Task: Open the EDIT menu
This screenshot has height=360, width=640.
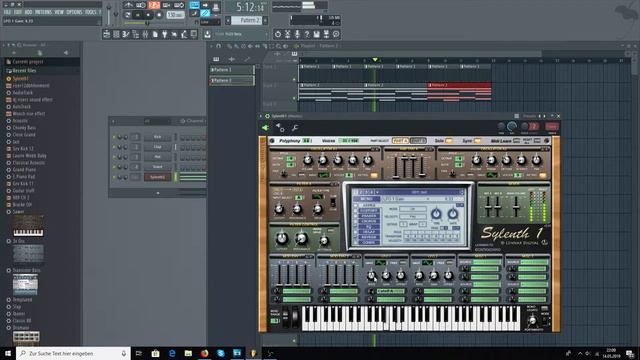Action: point(18,12)
